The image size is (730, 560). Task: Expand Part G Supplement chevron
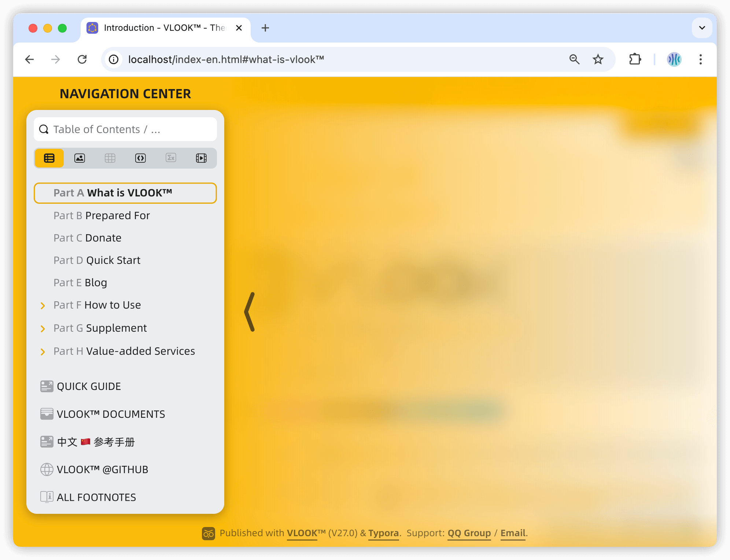pos(43,329)
